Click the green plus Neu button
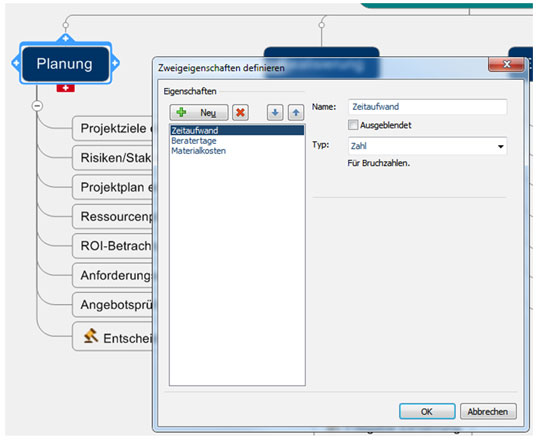The image size is (538, 440). (199, 112)
